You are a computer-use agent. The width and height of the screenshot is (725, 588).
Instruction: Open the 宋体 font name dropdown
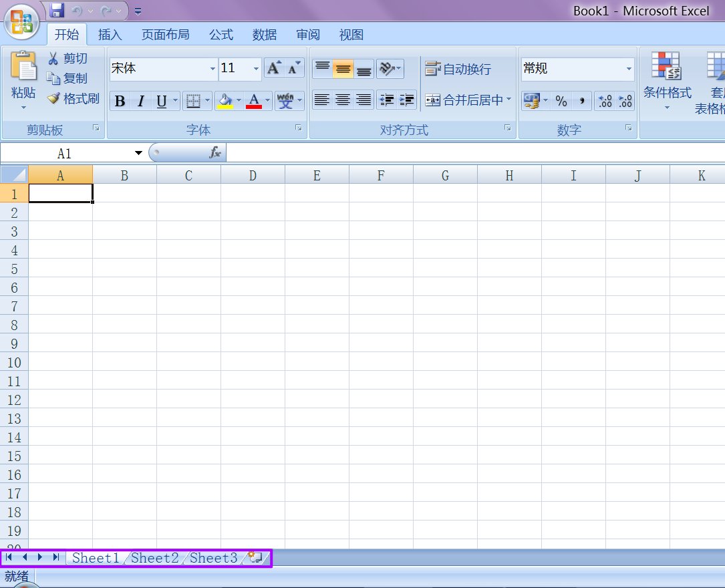click(x=212, y=68)
